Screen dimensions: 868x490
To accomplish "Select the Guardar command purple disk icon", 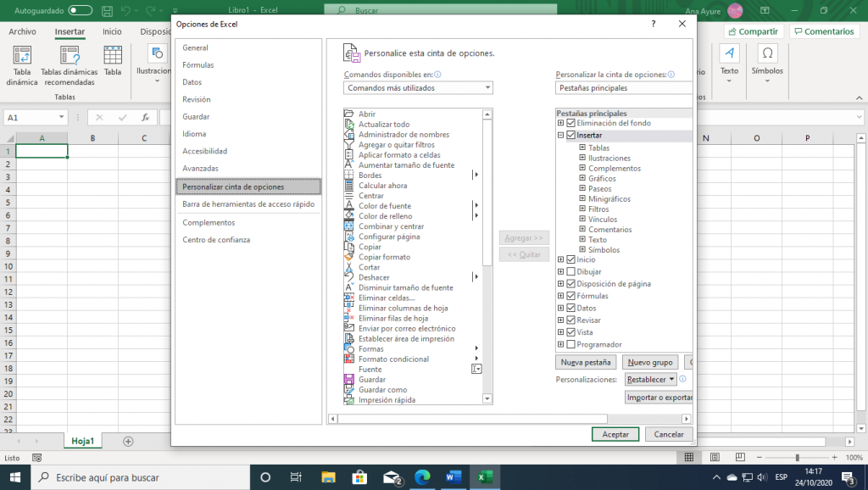I will [x=348, y=379].
